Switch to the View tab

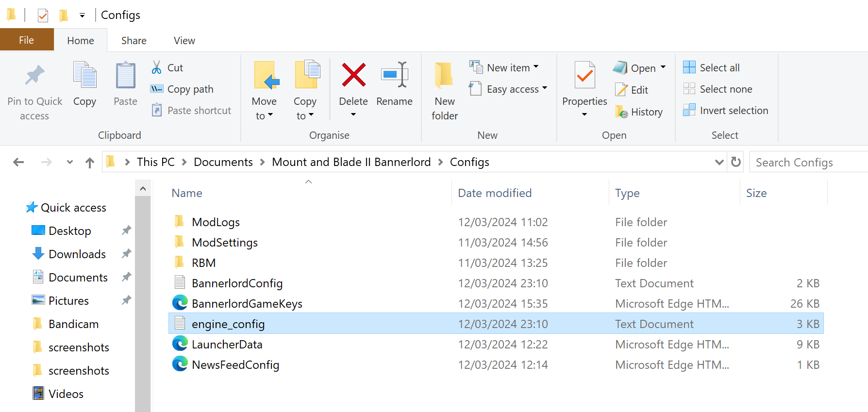184,40
